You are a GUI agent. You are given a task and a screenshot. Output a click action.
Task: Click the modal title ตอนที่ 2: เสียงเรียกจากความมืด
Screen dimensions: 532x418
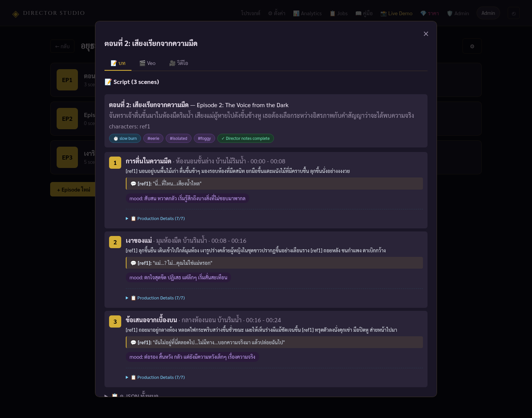point(151,43)
